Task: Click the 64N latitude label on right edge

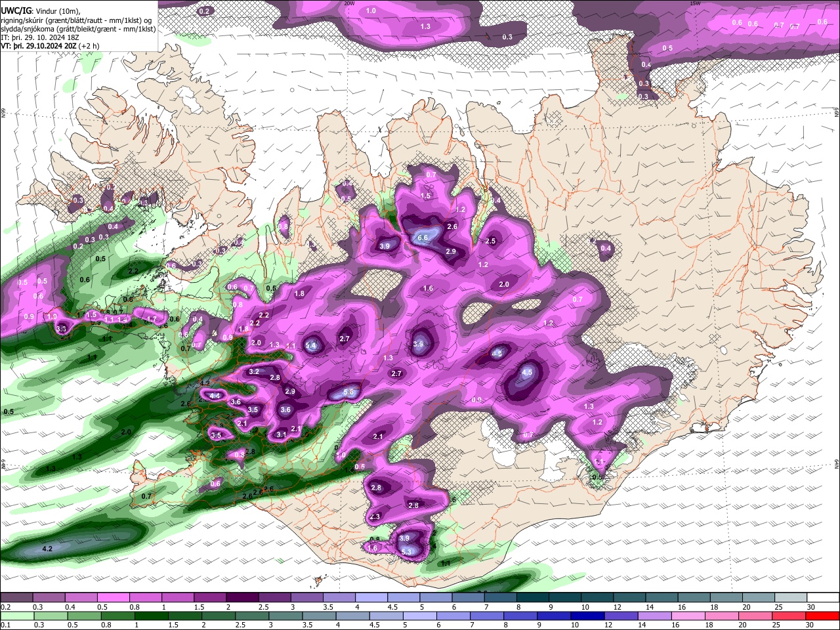Action: (837, 463)
